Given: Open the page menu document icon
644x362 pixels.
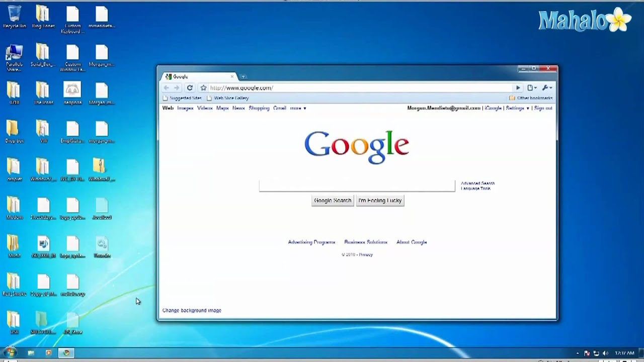Looking at the screenshot, I should (530, 87).
